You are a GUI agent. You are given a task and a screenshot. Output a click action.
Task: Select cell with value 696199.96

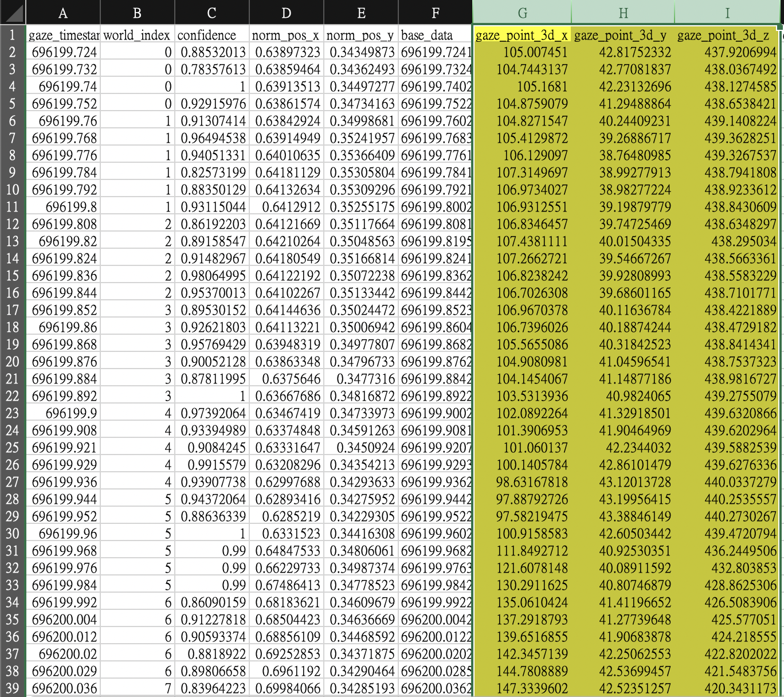pos(63,534)
